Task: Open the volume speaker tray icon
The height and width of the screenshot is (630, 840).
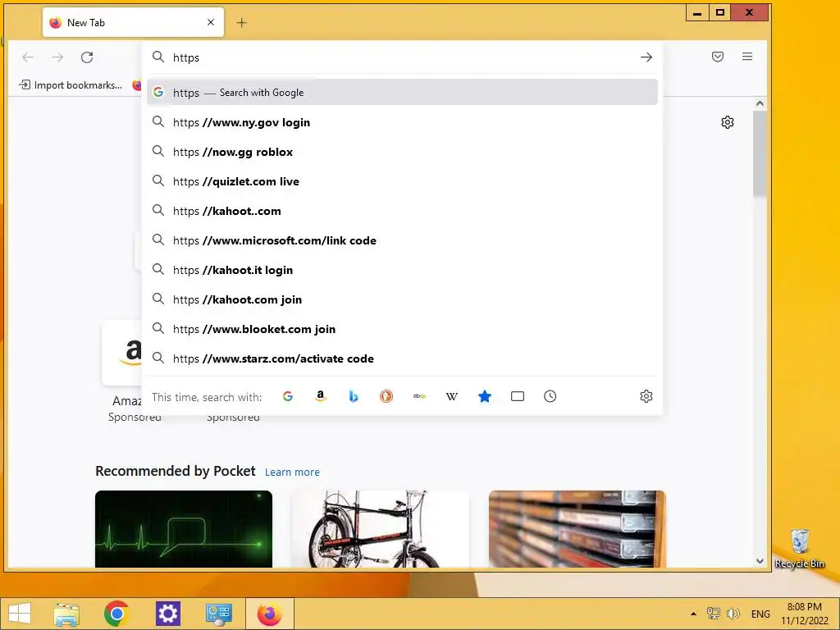Action: coord(733,614)
